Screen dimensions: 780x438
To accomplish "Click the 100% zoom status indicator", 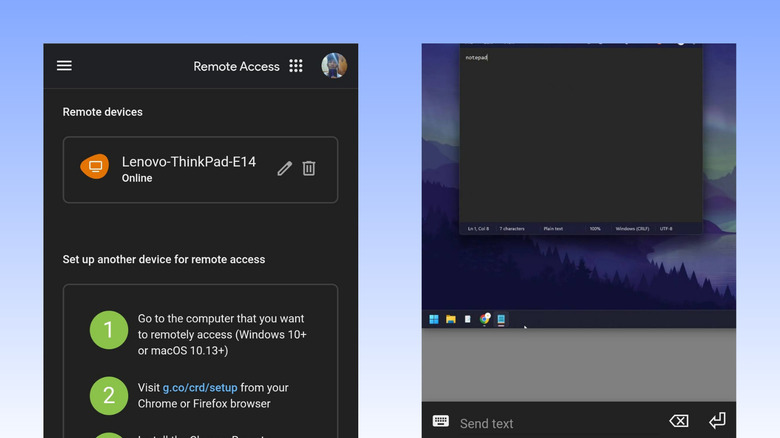I will (x=595, y=229).
